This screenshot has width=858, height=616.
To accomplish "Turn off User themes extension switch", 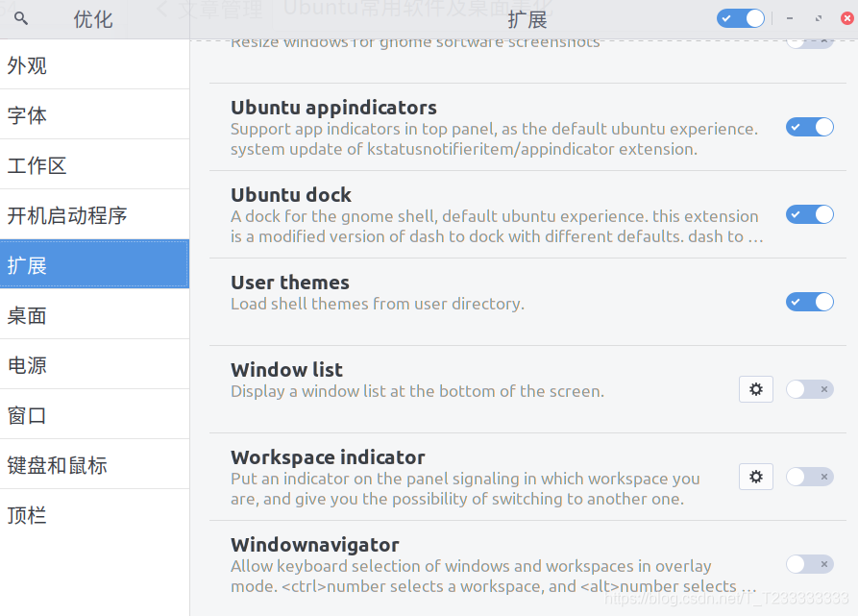I will click(x=810, y=302).
